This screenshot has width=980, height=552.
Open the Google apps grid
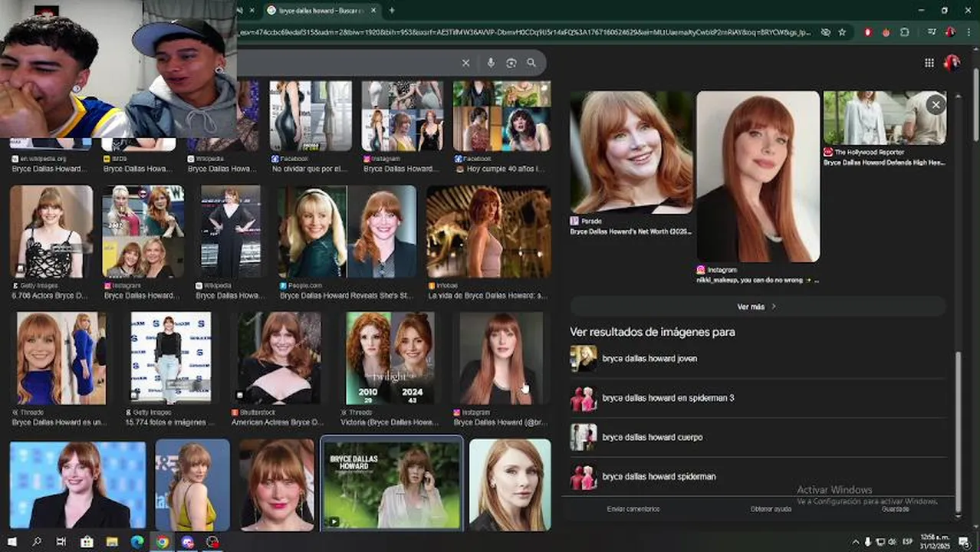929,63
